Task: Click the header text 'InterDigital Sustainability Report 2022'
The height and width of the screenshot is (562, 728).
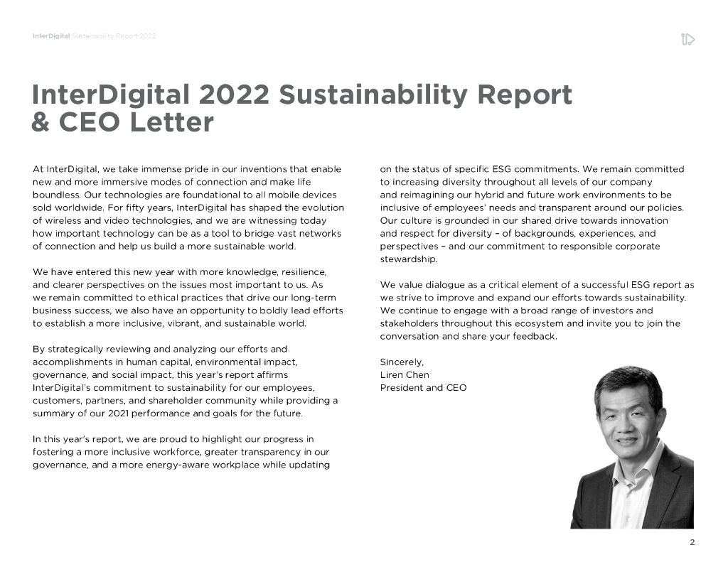Action: click(95, 36)
